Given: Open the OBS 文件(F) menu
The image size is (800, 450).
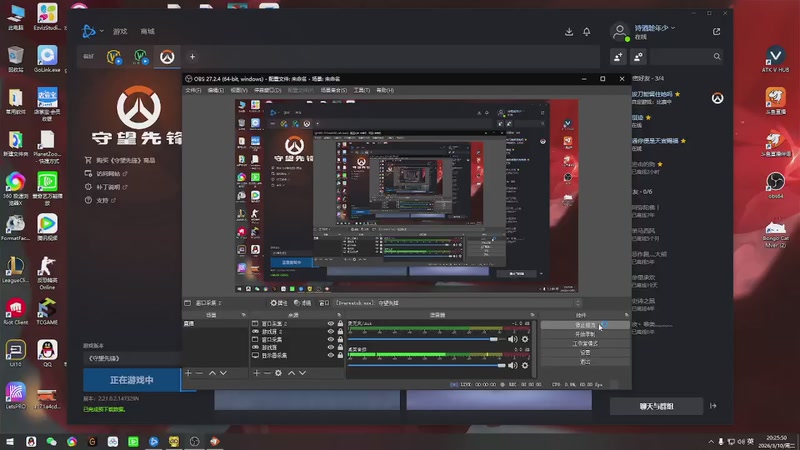Looking at the screenshot, I should tap(193, 90).
